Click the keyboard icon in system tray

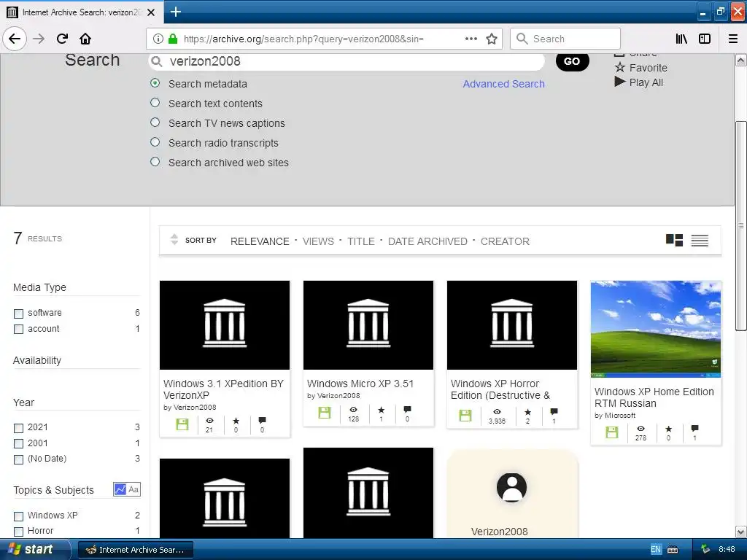(673, 550)
